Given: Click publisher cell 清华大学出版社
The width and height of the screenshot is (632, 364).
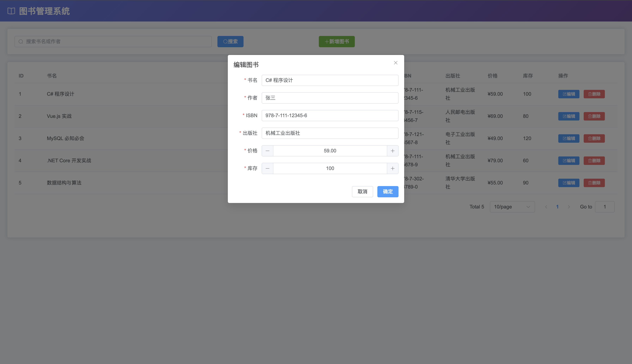Looking at the screenshot, I should pyautogui.click(x=460, y=183).
